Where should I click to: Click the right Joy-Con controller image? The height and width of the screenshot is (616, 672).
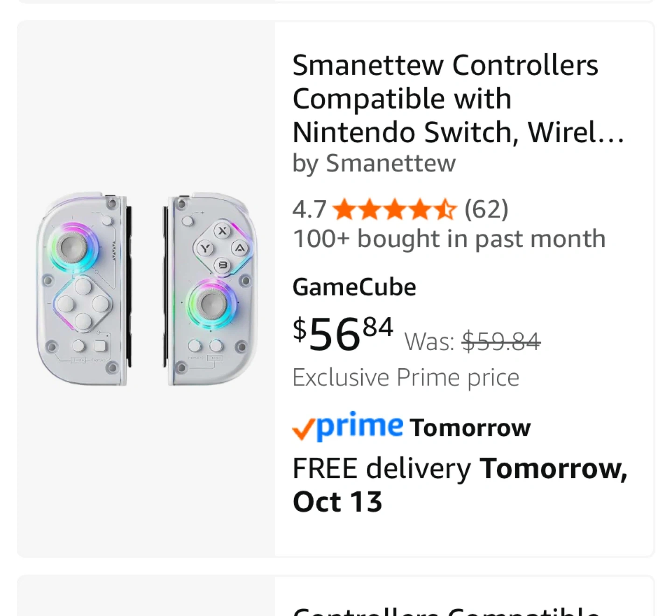[210, 289]
